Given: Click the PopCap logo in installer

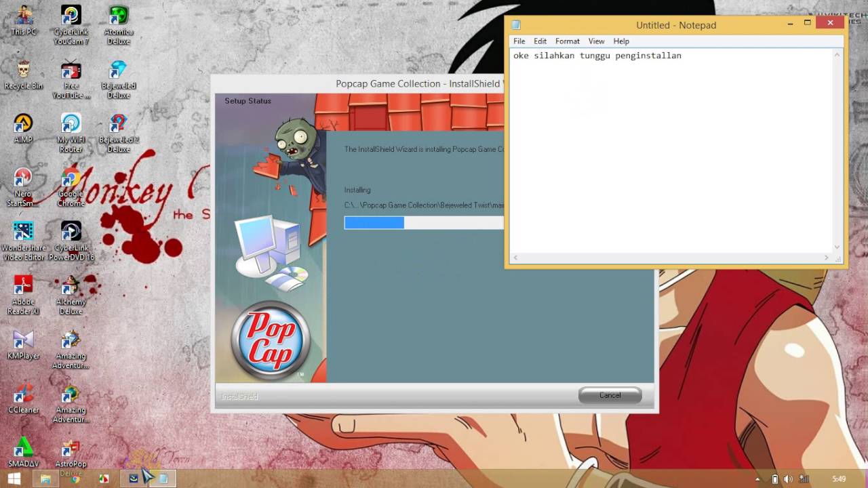Looking at the screenshot, I should coord(271,340).
